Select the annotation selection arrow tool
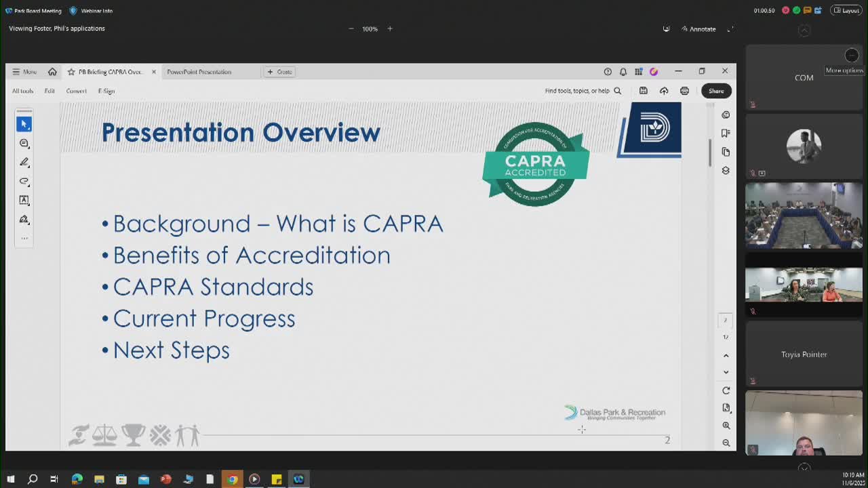This screenshot has height=488, width=868. pyautogui.click(x=24, y=124)
